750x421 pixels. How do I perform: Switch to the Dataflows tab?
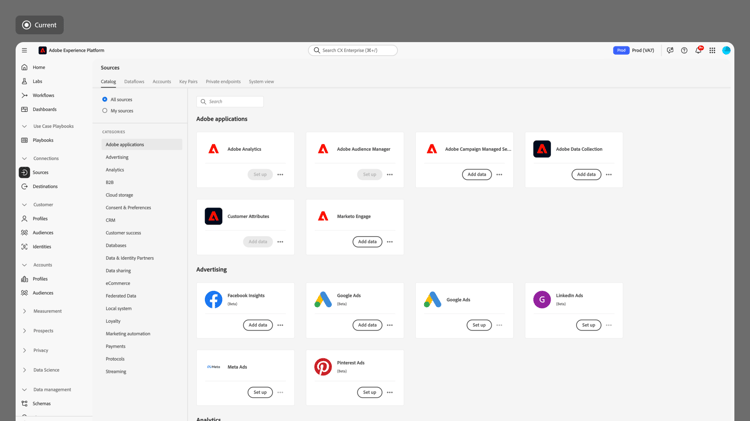pyautogui.click(x=134, y=82)
